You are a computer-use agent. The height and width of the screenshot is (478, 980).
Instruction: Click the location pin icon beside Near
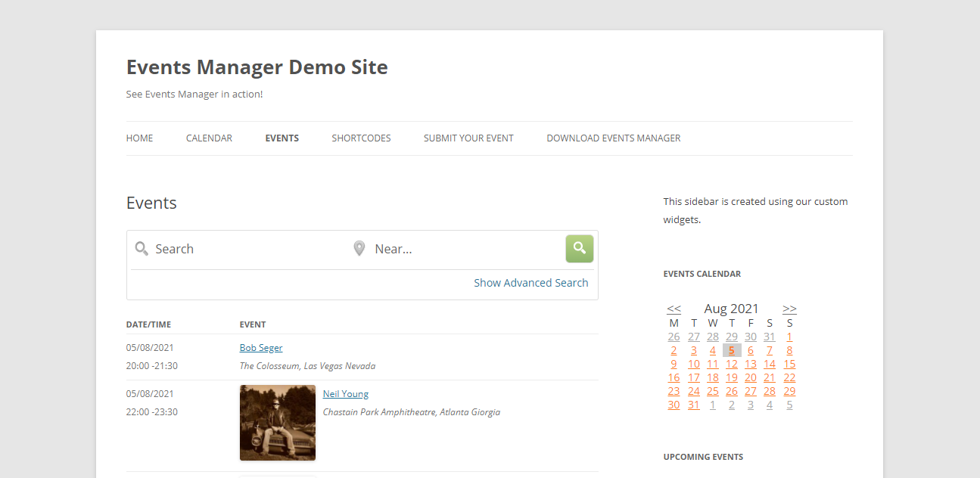click(359, 249)
